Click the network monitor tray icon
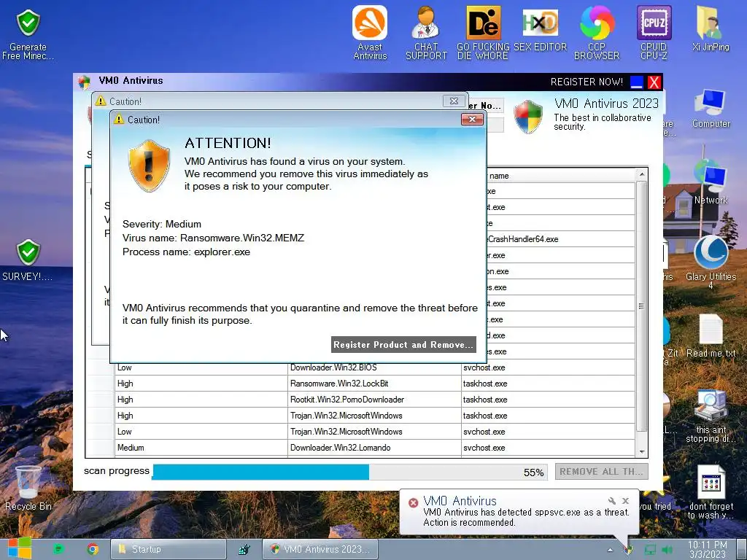Image resolution: width=747 pixels, height=560 pixels. coord(650,550)
